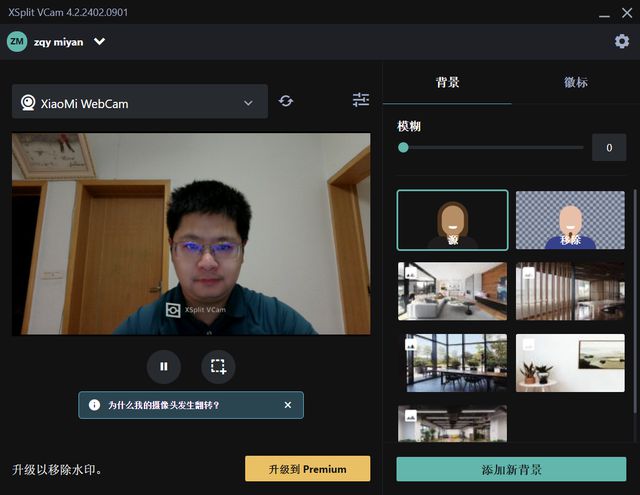The image size is (640, 495).
Task: Open 为什么我的摄像头发生翻转 help link
Action: click(164, 405)
